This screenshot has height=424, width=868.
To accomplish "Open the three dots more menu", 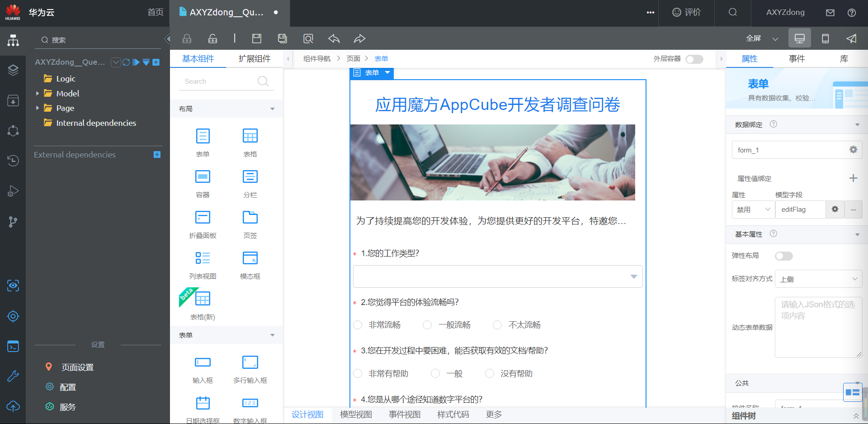I will click(x=651, y=13).
